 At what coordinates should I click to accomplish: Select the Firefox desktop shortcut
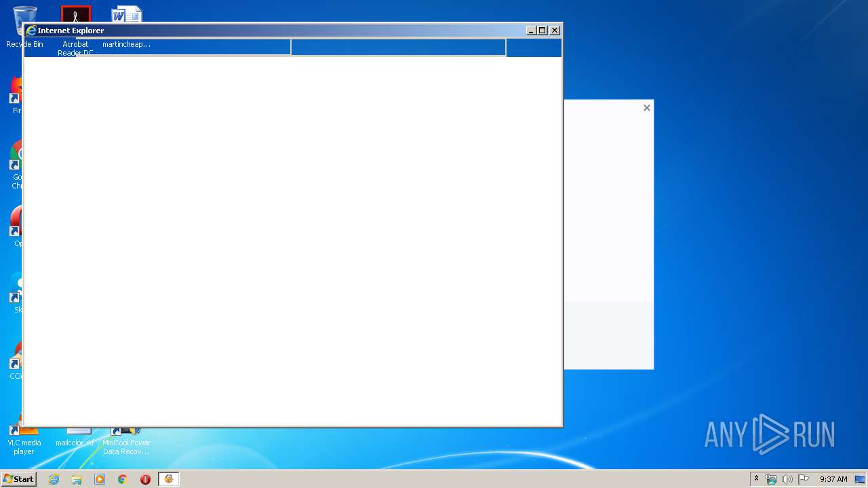15,95
